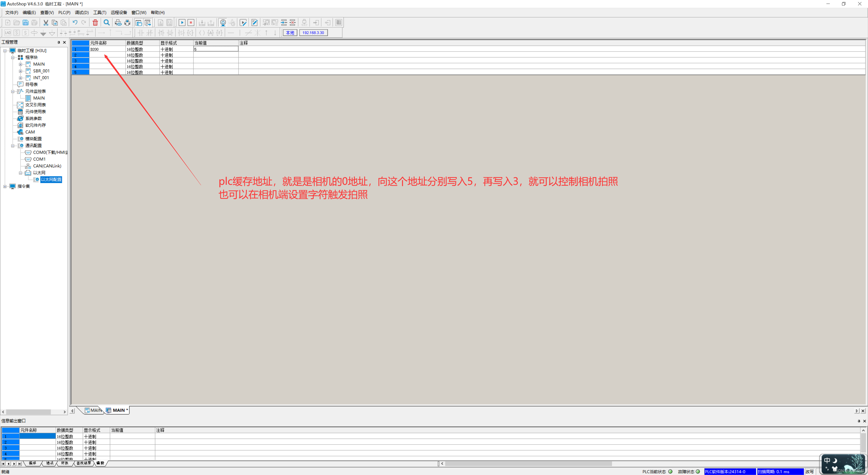Select COM1 under 通讯配置

coord(39,159)
